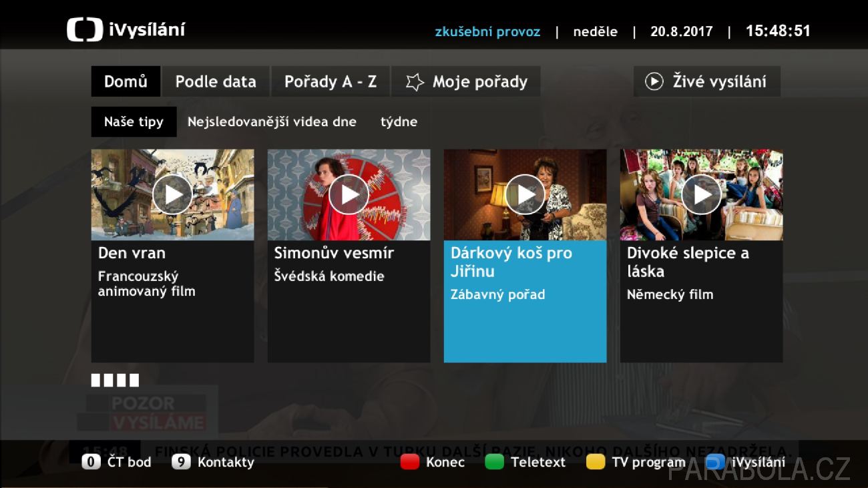
Task: Select Nejsledovanější videa dne
Action: point(272,122)
